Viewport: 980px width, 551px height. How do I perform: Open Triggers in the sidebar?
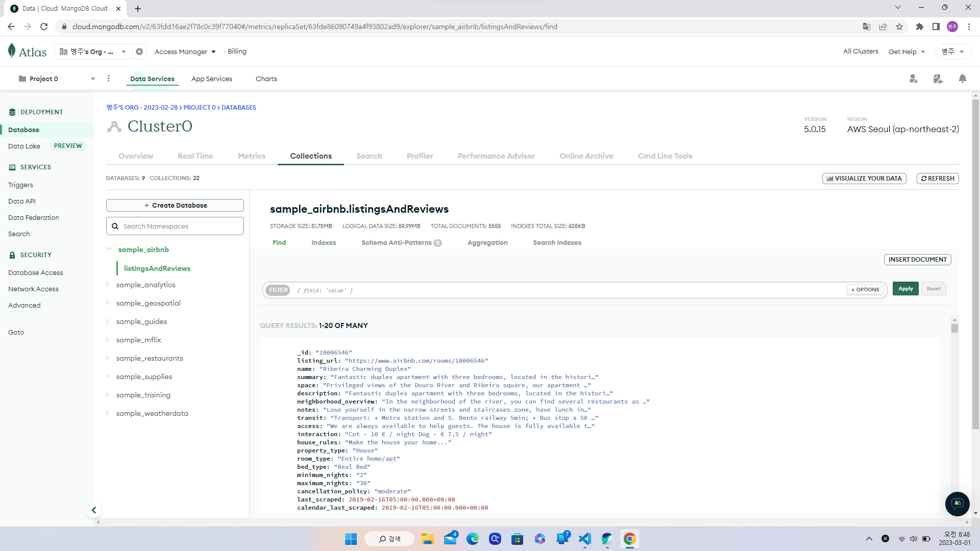coord(20,185)
